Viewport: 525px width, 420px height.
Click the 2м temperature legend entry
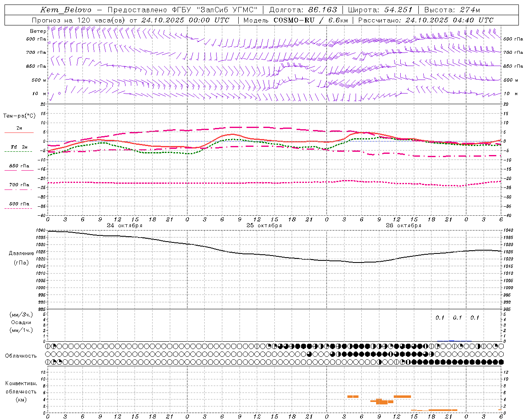[19, 128]
